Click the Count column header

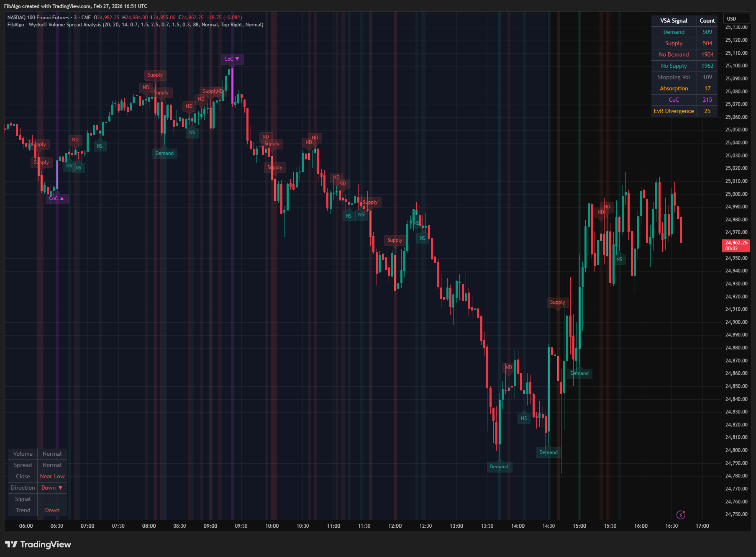707,20
